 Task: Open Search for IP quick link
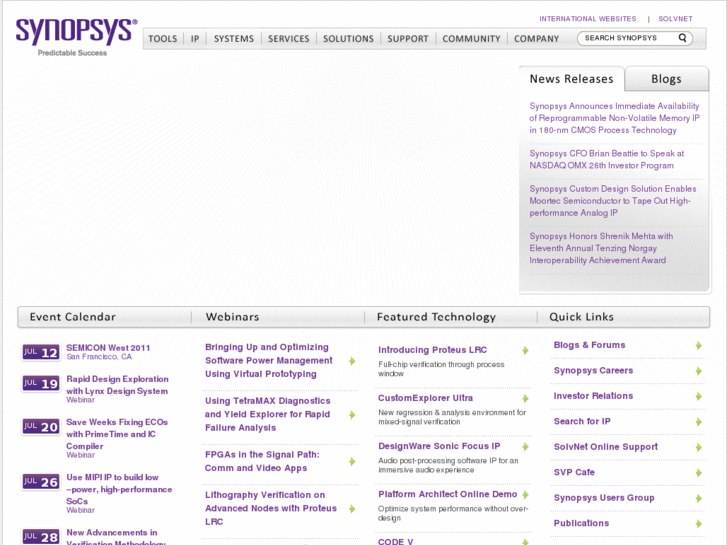click(x=582, y=422)
